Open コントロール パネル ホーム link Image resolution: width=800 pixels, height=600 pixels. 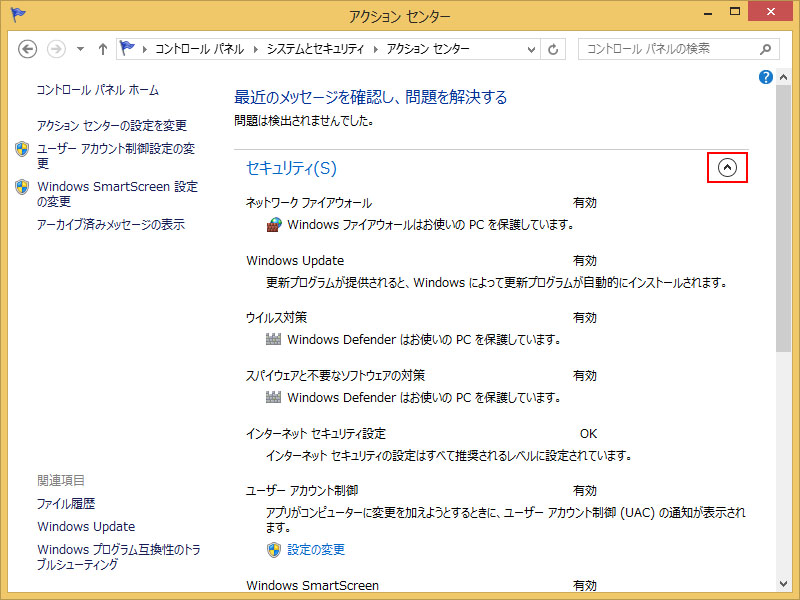pyautogui.click(x=97, y=90)
